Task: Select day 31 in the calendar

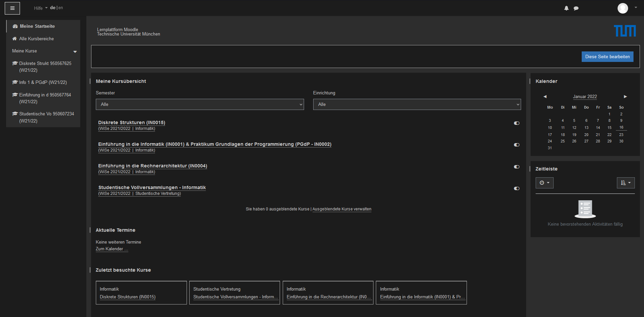Action: coord(550,148)
